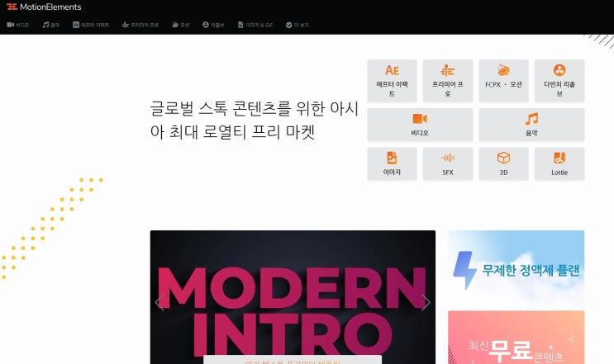Select the 음악 music note category tile

[531, 125]
